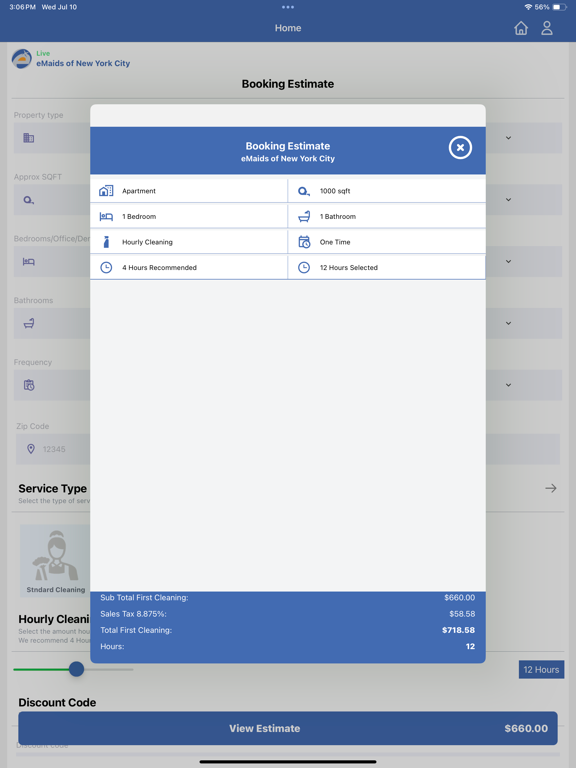Click the '4 Hours Recommended' text
576x768 pixels.
click(159, 267)
